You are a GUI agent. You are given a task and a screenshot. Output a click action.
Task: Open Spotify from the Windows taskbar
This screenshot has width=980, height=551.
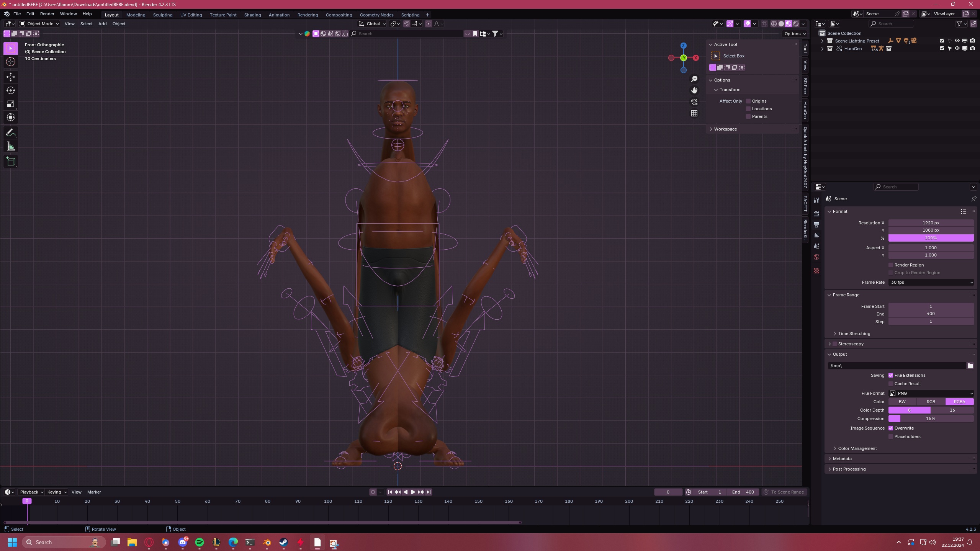(200, 542)
